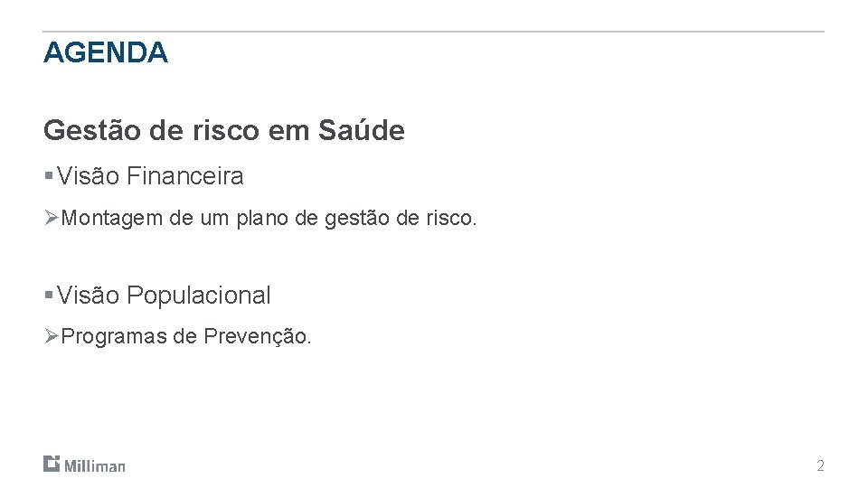Click the arrow bullet before Programas

pos(52,336)
